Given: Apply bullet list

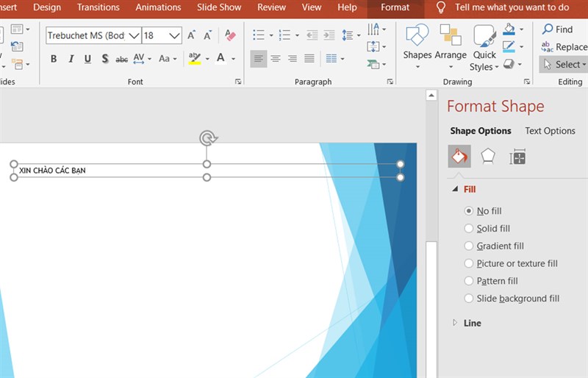Looking at the screenshot, I should [259, 35].
